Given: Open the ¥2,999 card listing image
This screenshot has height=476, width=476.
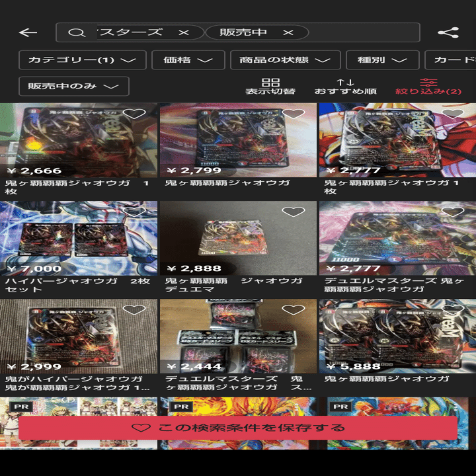Looking at the screenshot, I should tap(79, 336).
